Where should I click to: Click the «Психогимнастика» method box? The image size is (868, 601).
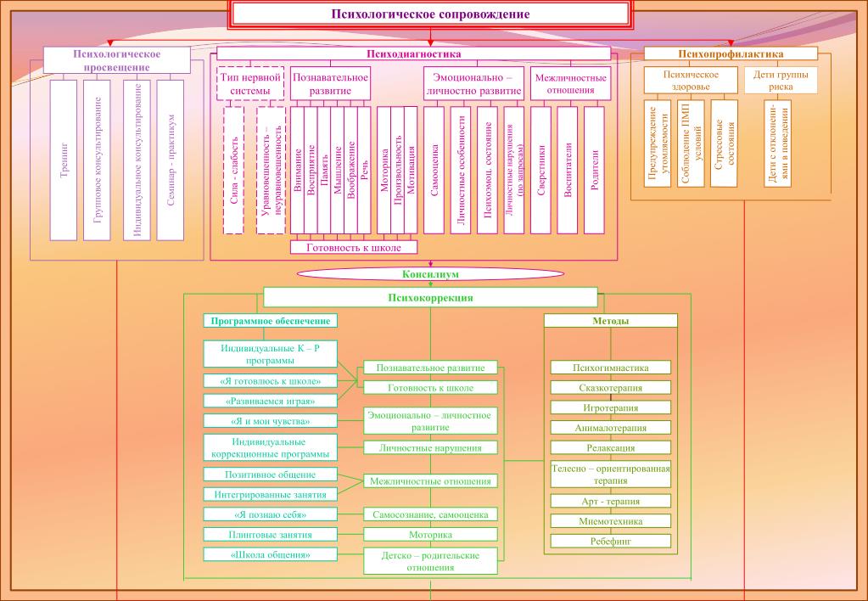click(611, 368)
